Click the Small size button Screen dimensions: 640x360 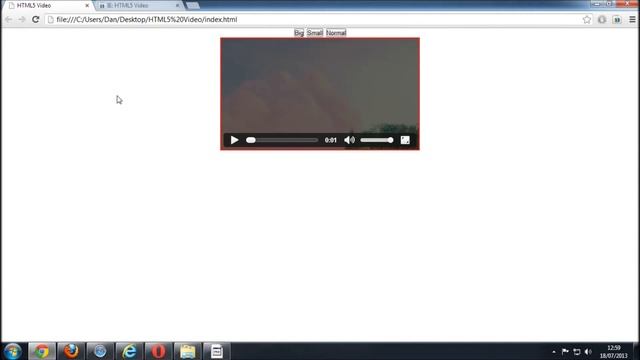pyautogui.click(x=315, y=33)
